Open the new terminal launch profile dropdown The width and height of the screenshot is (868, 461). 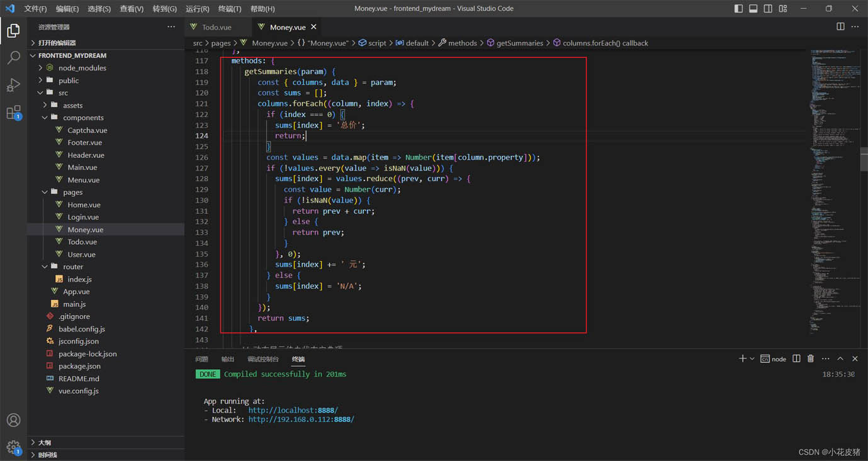(x=752, y=358)
